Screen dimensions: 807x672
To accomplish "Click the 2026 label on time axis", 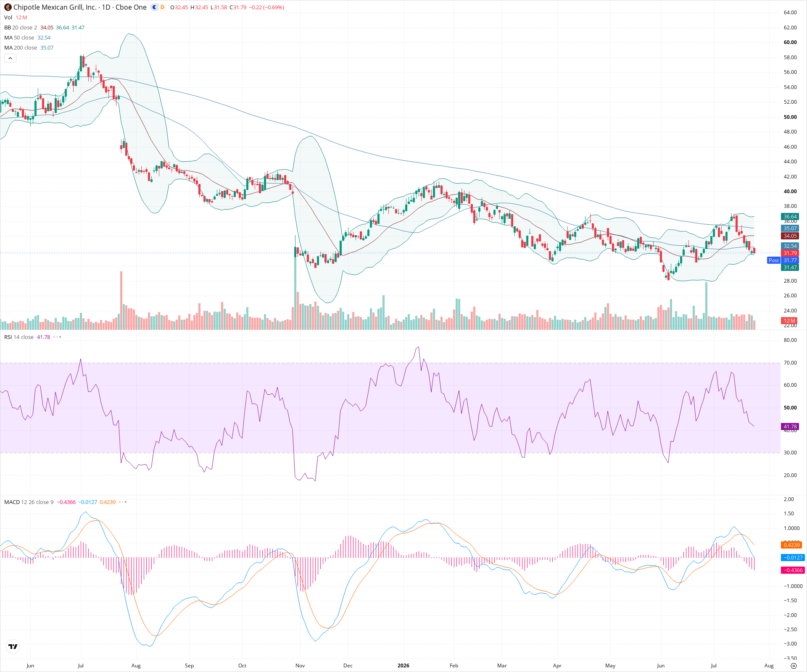I will coord(403,666).
